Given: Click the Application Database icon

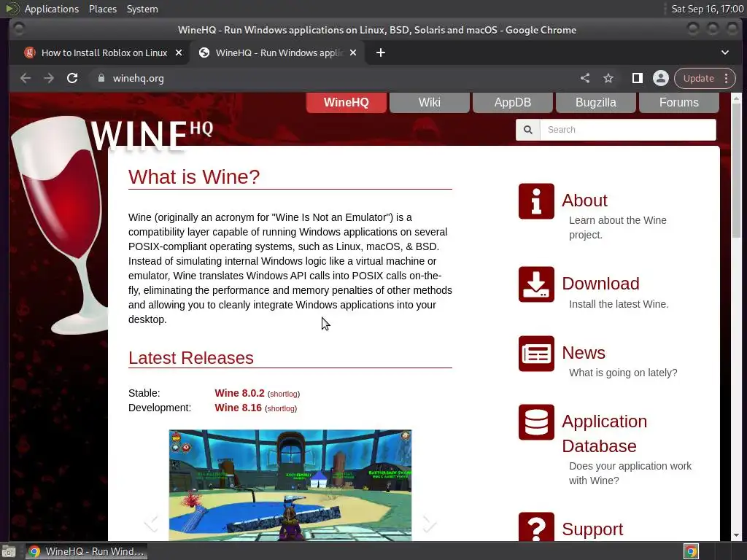Looking at the screenshot, I should (536, 422).
